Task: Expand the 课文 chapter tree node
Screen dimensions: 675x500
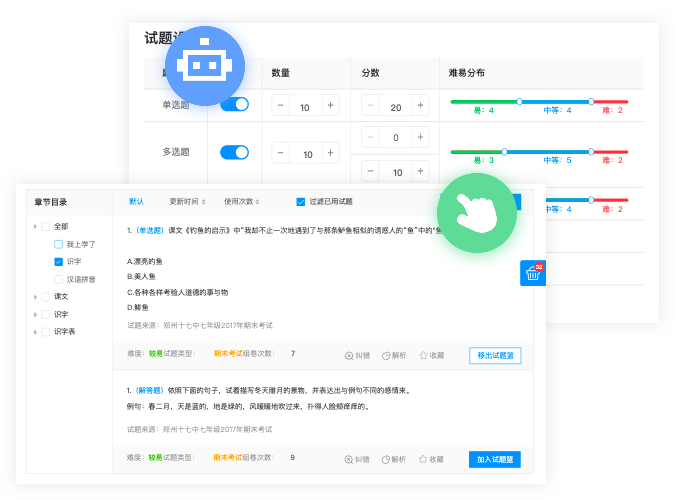Action: (x=36, y=297)
